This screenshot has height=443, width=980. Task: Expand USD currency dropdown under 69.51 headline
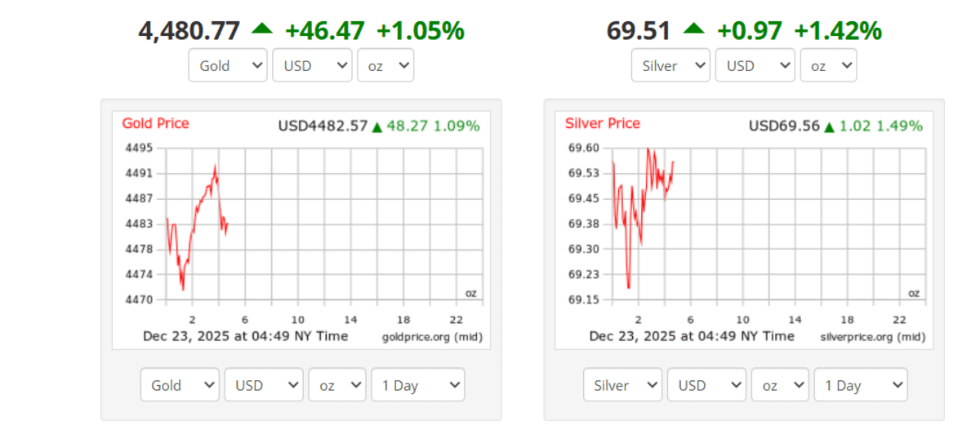[755, 66]
